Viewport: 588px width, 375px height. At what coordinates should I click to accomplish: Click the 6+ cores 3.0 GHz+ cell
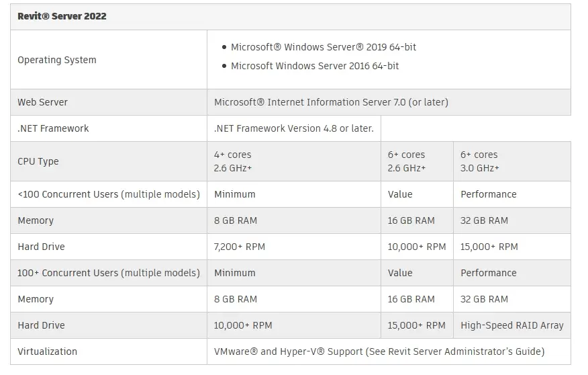pyautogui.click(x=512, y=161)
